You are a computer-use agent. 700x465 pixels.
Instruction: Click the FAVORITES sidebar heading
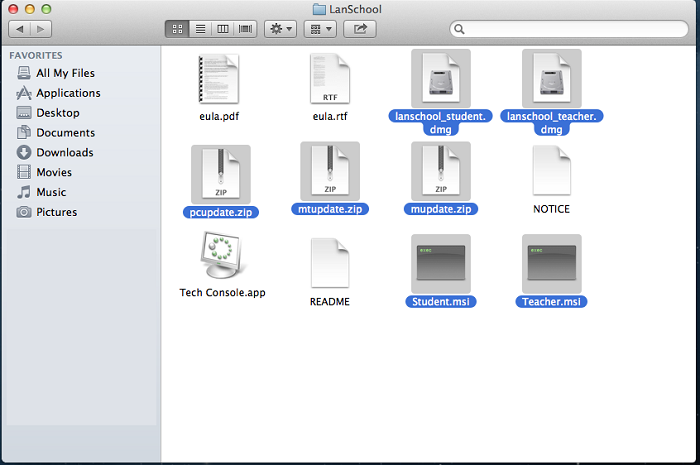tap(36, 55)
